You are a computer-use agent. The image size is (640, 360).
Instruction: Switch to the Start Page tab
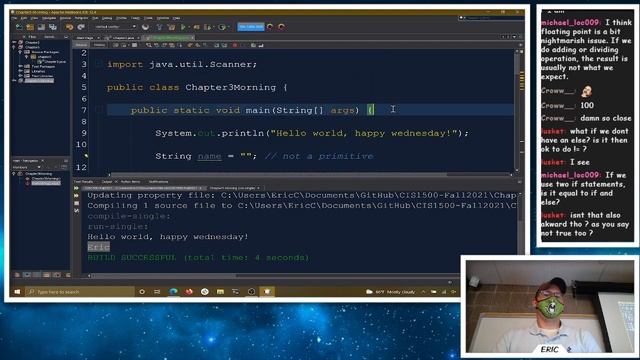86,38
